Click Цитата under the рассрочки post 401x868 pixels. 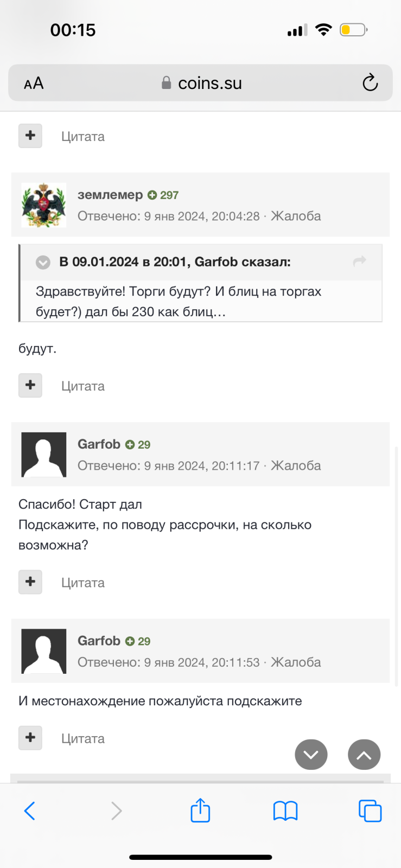click(x=83, y=583)
